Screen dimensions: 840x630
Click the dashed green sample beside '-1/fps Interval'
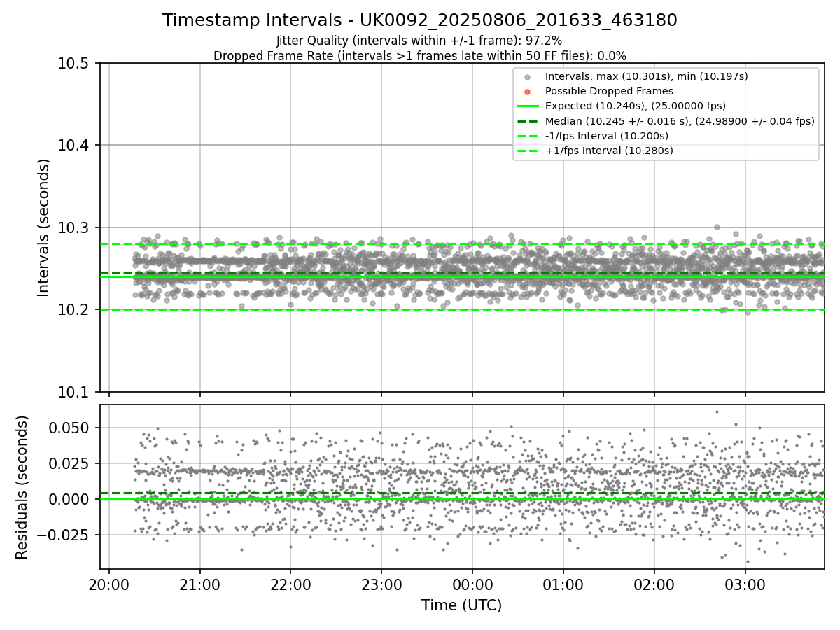(528, 136)
